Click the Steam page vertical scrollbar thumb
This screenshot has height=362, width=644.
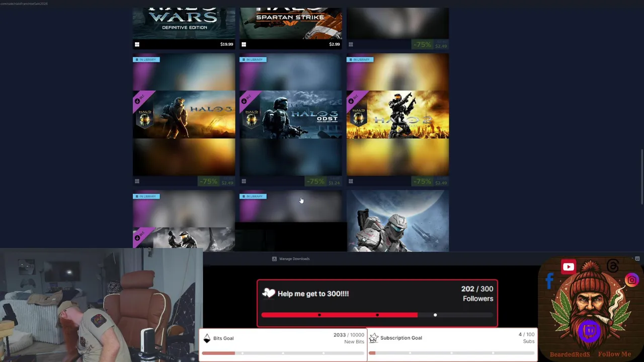641,176
